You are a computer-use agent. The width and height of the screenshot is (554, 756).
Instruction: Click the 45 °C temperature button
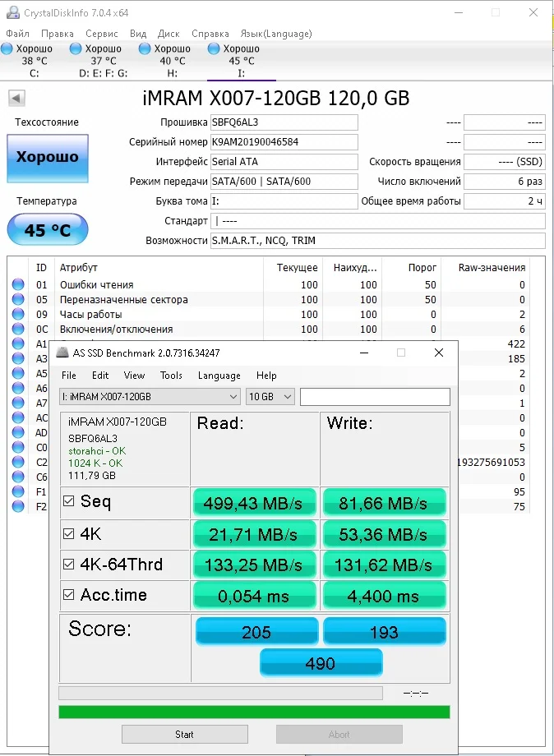(x=47, y=229)
